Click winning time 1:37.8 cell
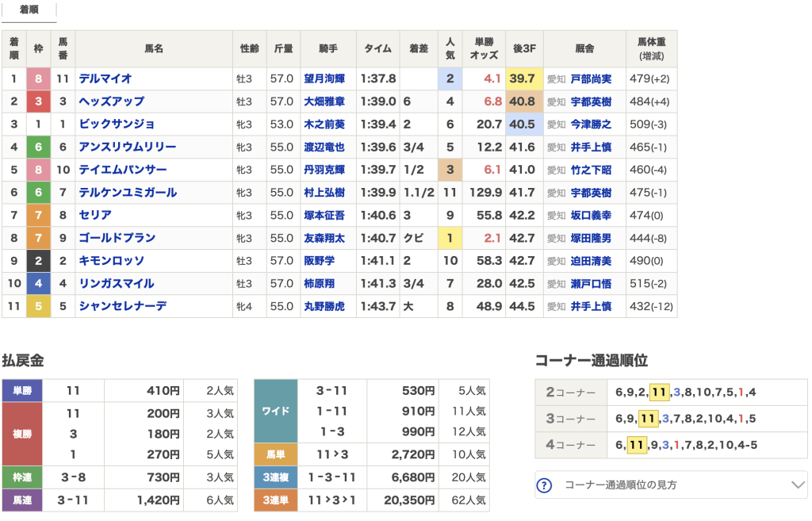Screen dimensions: 812x521 378,79
